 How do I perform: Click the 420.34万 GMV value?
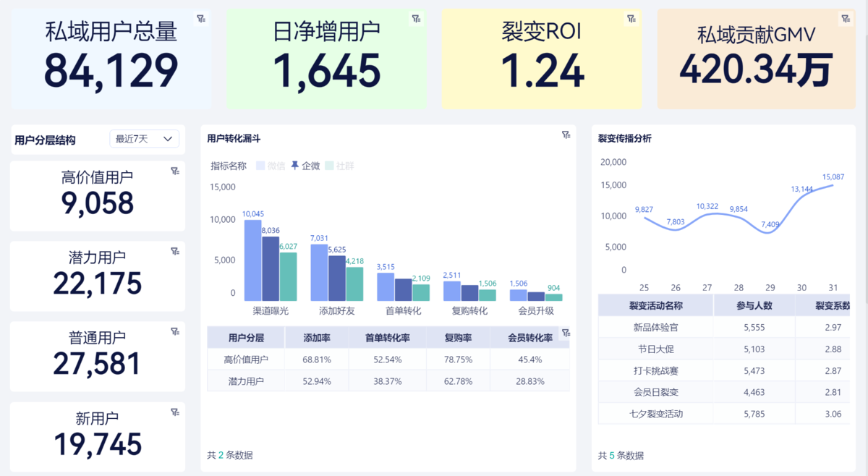click(756, 69)
